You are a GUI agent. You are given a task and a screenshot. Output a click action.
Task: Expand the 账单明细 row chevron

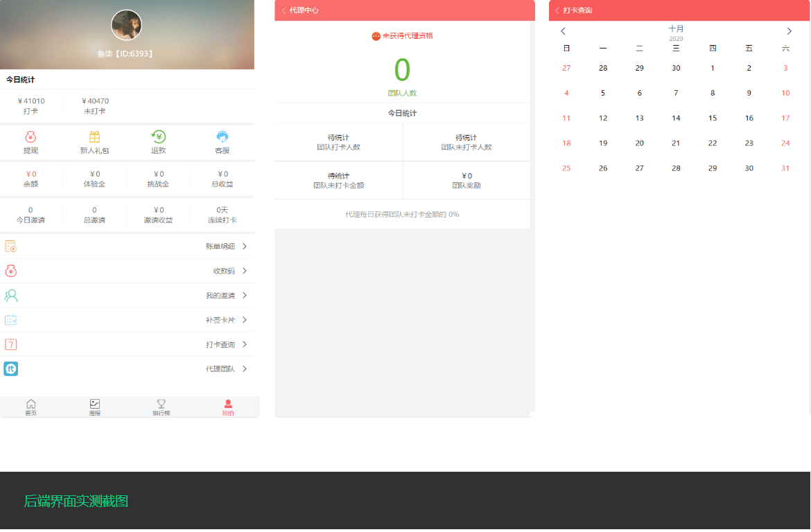click(245, 247)
